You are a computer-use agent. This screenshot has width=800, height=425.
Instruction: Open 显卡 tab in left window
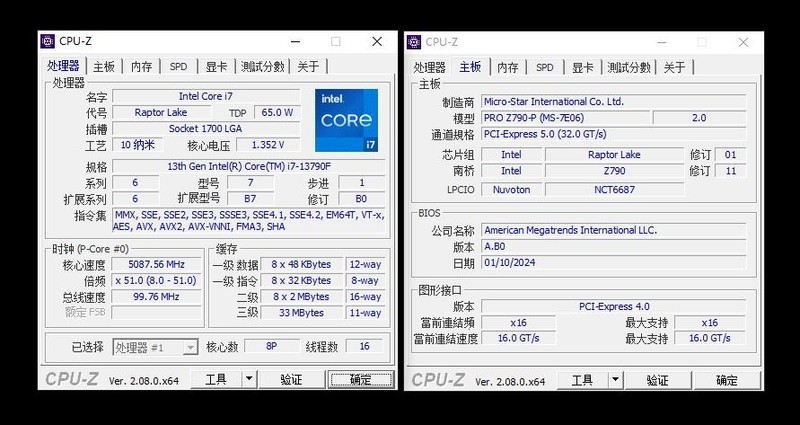coord(216,66)
